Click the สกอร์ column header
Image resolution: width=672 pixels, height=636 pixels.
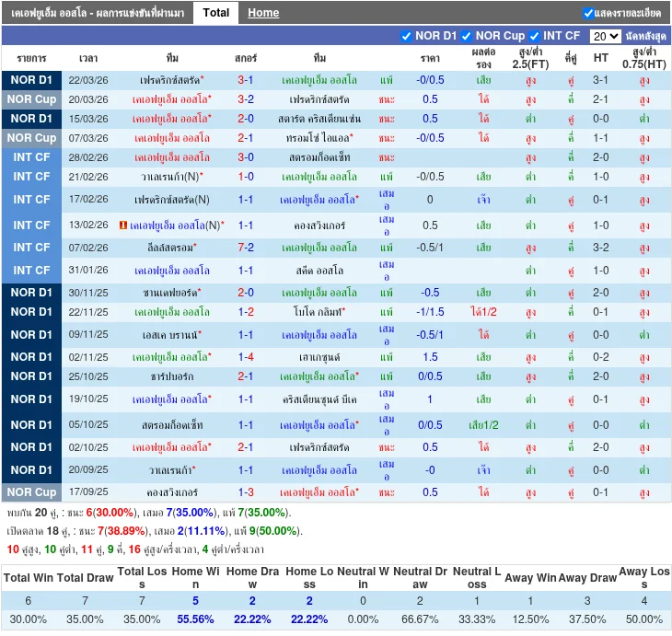(x=246, y=57)
